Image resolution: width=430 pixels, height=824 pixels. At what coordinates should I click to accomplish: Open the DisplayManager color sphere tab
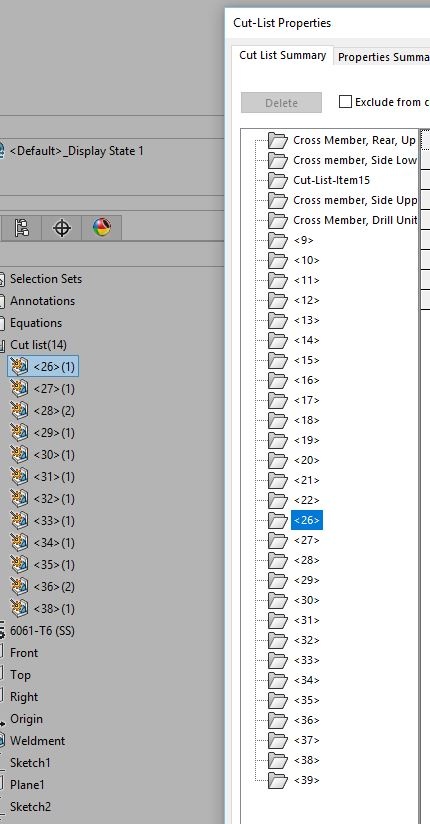101,228
